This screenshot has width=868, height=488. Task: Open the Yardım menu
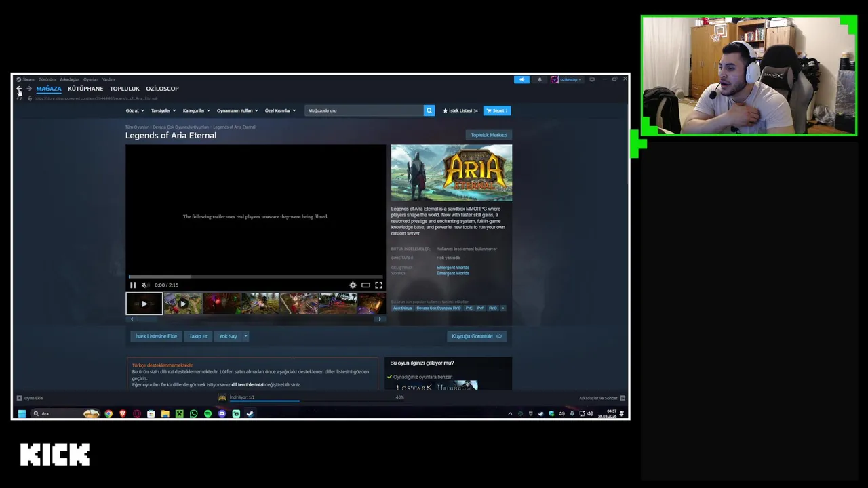108,79
